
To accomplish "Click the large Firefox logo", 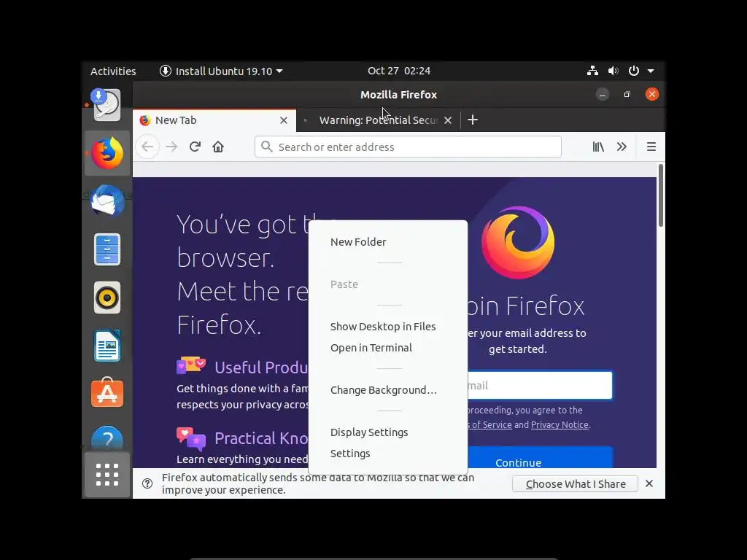I will pos(518,242).
